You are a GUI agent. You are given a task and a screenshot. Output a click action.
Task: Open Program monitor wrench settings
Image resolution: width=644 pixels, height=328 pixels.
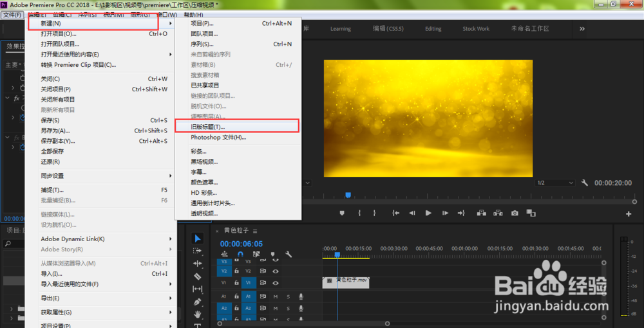pyautogui.click(x=585, y=183)
